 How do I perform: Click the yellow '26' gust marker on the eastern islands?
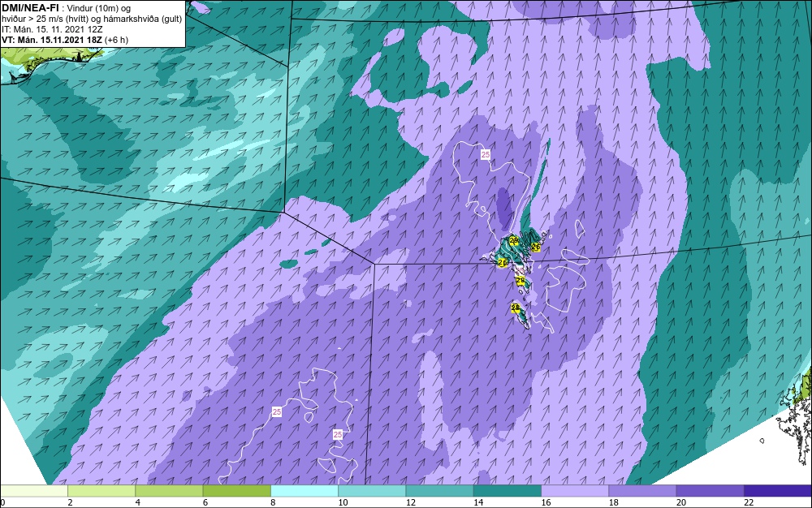[x=536, y=248]
